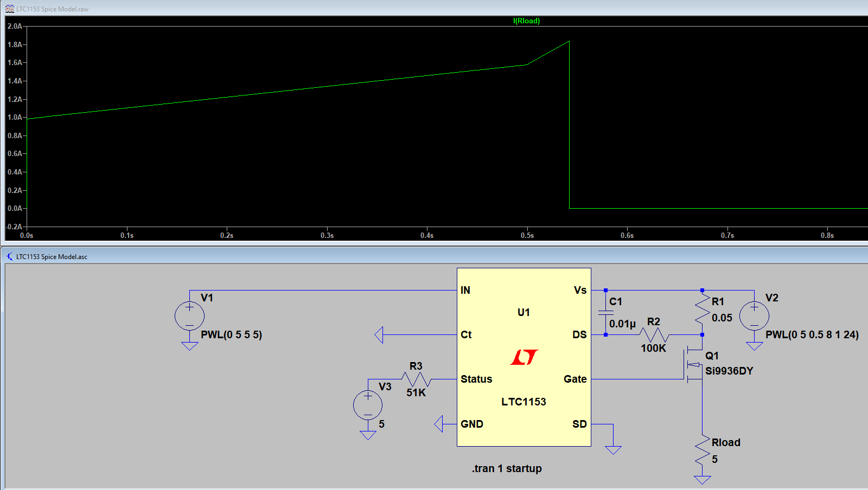
Task: Click the I(Rload) trace label
Action: pyautogui.click(x=526, y=21)
